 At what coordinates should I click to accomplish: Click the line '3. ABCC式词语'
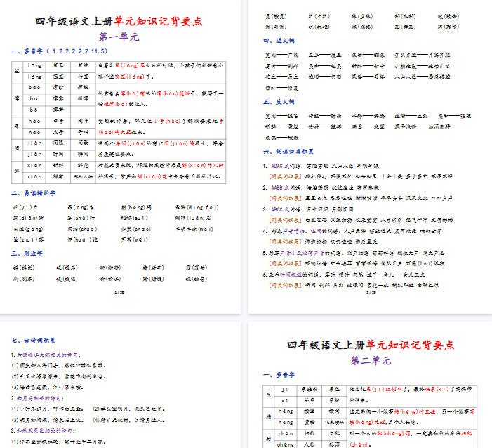pyautogui.click(x=308, y=209)
